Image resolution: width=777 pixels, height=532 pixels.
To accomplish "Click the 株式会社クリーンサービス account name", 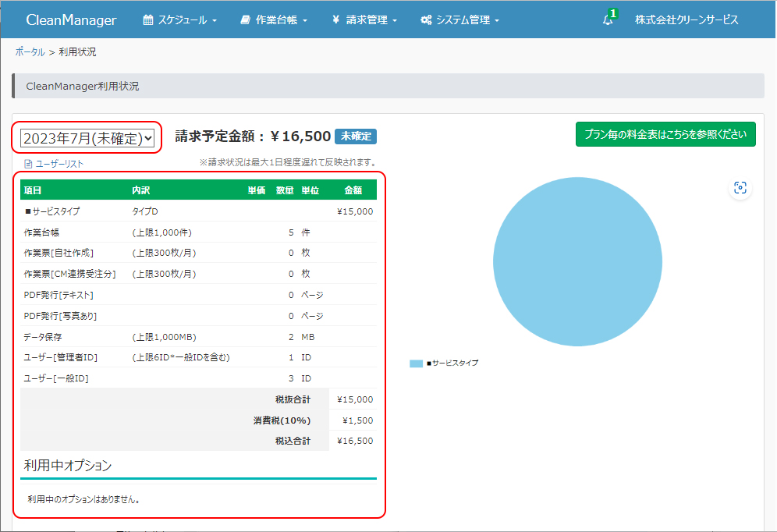I will coord(687,20).
